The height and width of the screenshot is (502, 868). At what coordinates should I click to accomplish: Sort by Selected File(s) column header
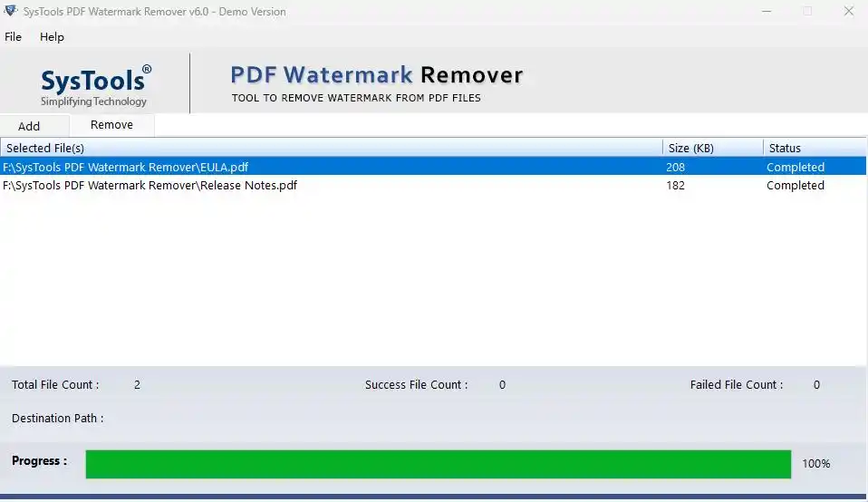[x=331, y=148]
